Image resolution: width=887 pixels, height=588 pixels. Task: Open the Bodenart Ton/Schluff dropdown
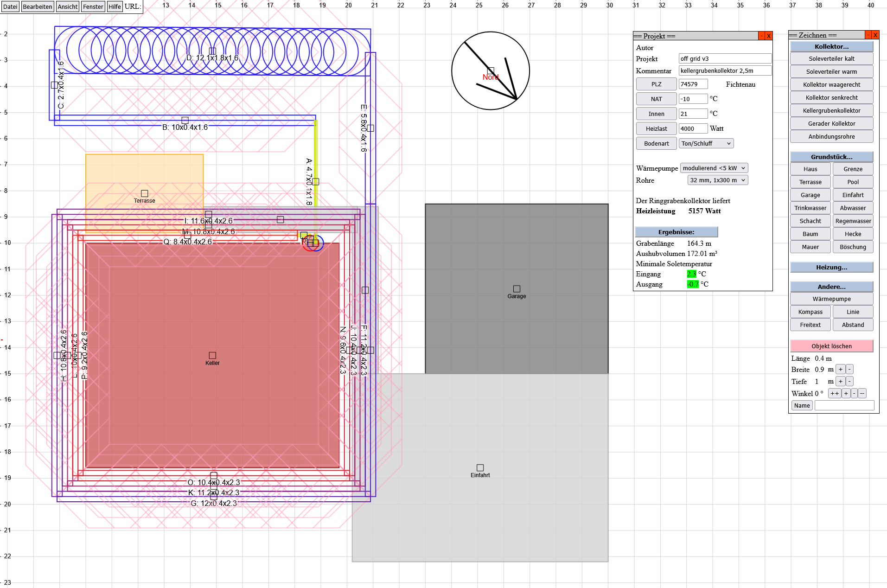point(706,144)
